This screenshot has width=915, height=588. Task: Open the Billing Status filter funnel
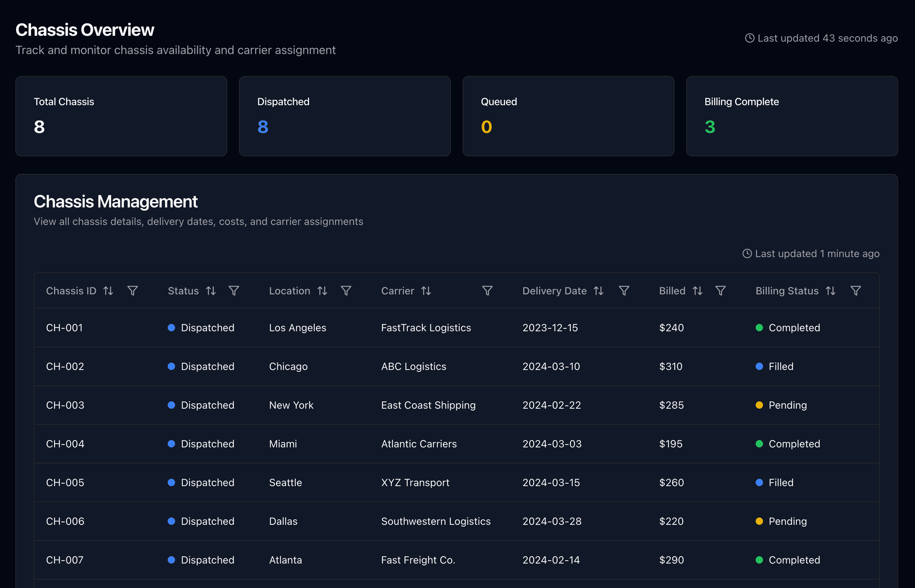pyautogui.click(x=856, y=291)
